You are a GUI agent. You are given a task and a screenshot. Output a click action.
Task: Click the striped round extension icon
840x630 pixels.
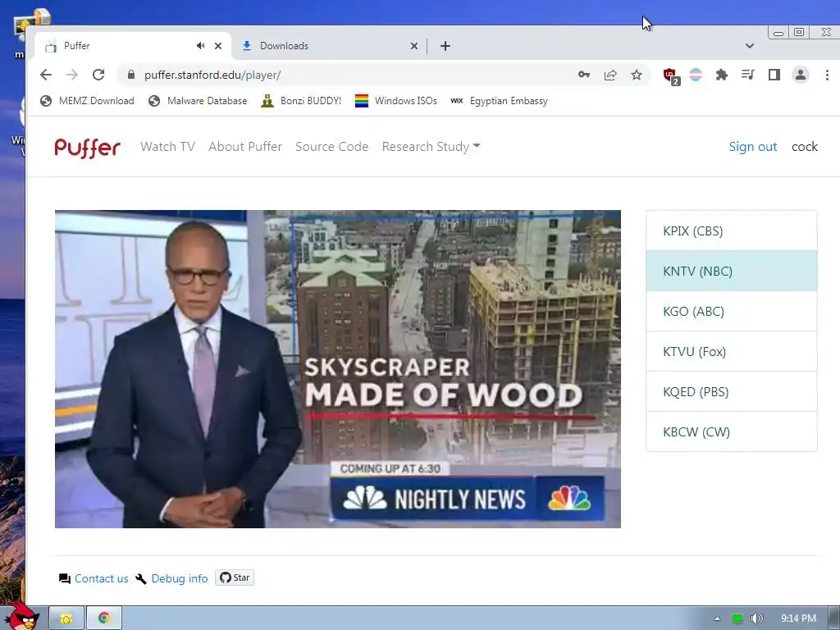[x=696, y=75]
